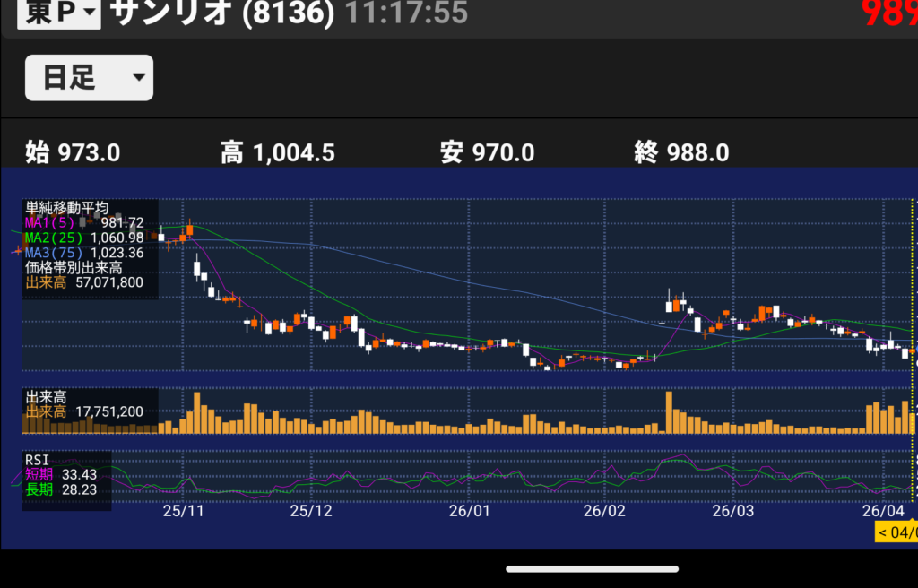Tap the red current price at top right
Image resolution: width=918 pixels, height=588 pixels.
tap(888, 14)
